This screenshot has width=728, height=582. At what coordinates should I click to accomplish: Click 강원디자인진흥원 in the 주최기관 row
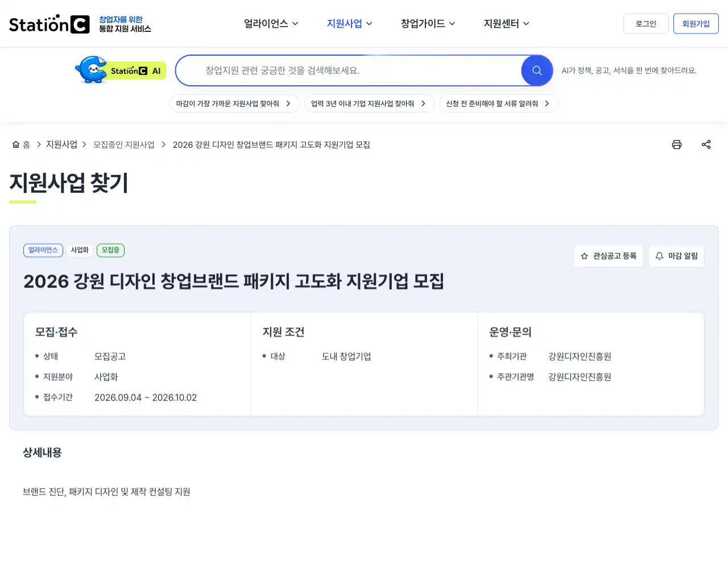coord(580,356)
